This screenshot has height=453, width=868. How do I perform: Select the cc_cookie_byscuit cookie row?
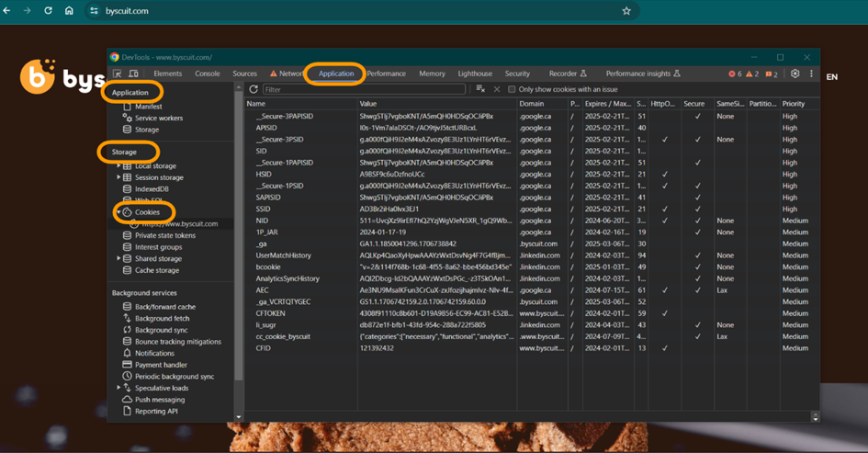click(532, 336)
